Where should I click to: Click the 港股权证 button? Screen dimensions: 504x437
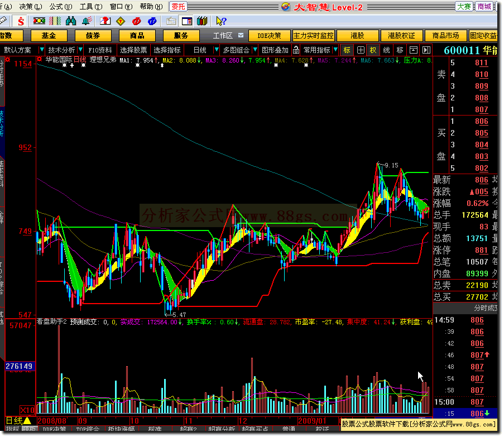(x=401, y=35)
